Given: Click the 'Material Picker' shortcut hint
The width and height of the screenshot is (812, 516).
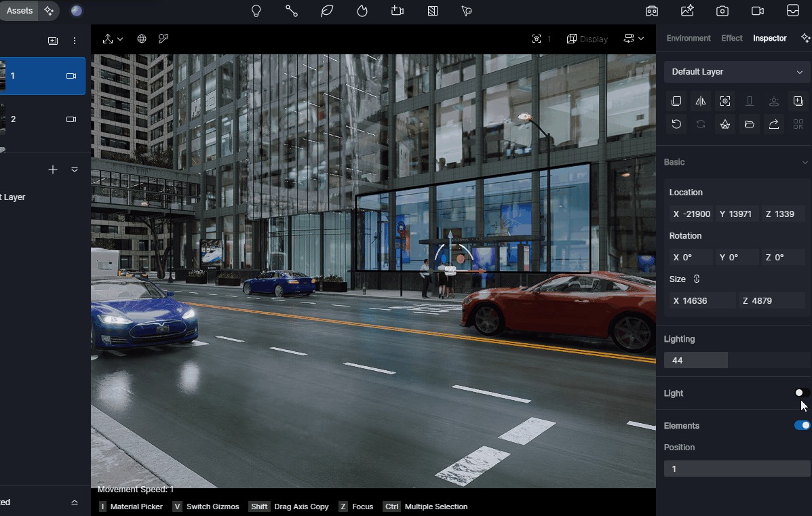Looking at the screenshot, I should tap(130, 507).
